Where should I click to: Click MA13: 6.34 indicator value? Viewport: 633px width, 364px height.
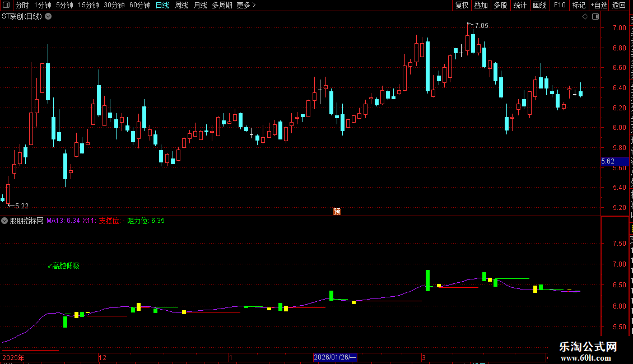63,221
